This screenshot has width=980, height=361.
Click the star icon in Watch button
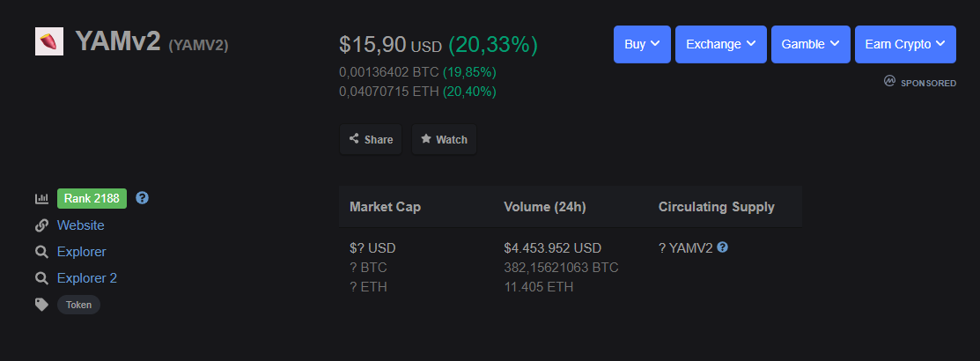click(425, 138)
